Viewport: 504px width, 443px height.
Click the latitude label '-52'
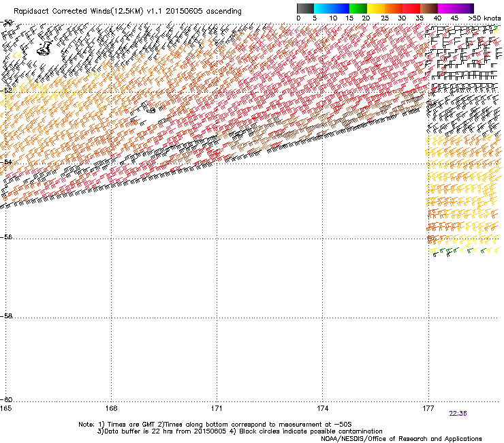pos(6,91)
